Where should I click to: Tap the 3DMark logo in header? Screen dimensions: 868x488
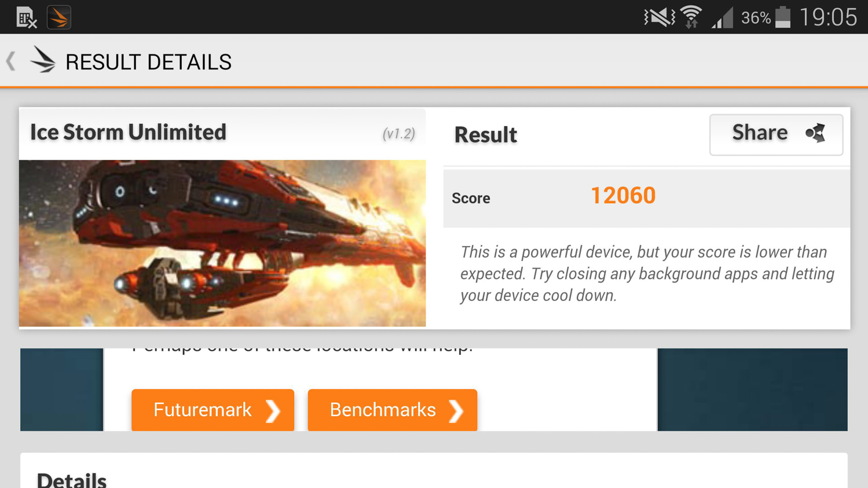click(43, 60)
